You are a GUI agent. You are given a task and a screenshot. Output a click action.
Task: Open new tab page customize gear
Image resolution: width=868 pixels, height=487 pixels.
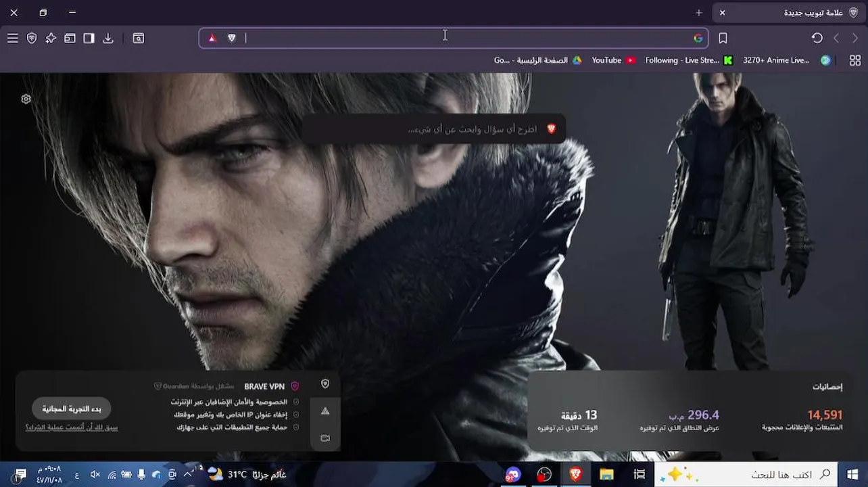(26, 99)
